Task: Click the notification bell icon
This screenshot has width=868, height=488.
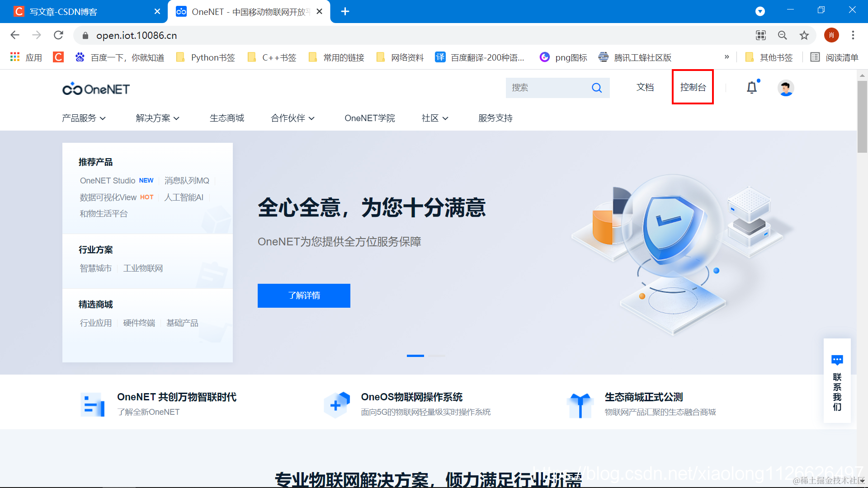Action: coord(751,88)
